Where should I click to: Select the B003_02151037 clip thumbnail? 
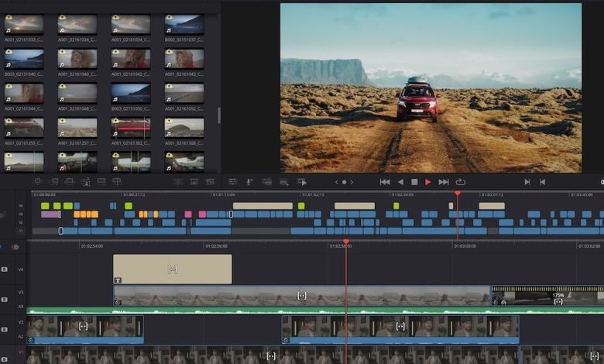(x=184, y=24)
